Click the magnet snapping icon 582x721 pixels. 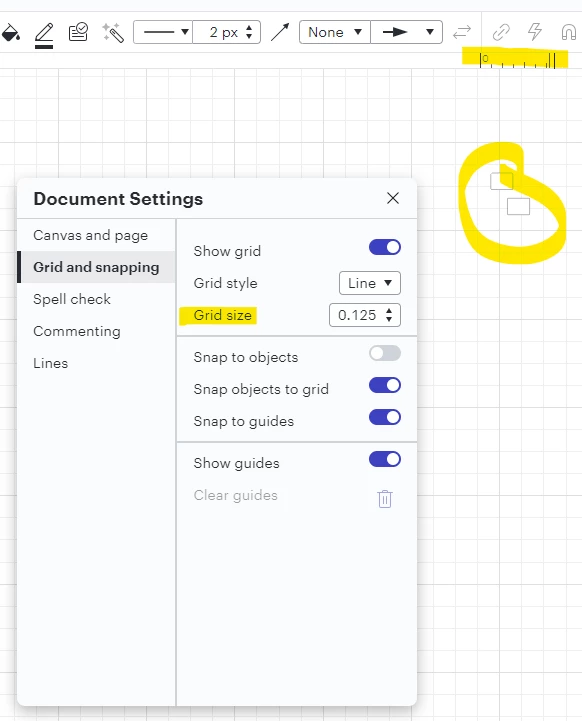click(569, 32)
